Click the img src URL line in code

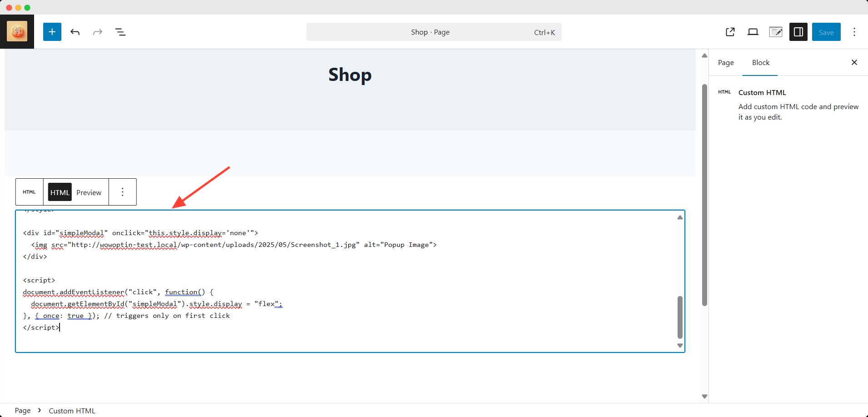pos(234,245)
